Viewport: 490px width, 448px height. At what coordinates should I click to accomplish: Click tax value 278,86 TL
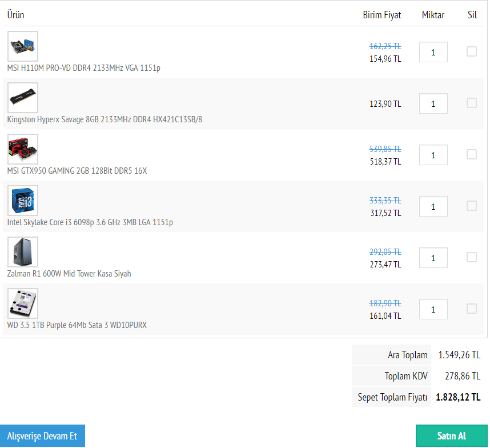(463, 376)
